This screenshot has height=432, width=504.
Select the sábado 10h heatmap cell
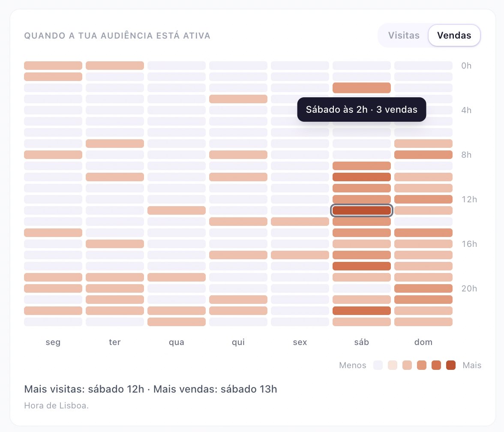coord(362,177)
